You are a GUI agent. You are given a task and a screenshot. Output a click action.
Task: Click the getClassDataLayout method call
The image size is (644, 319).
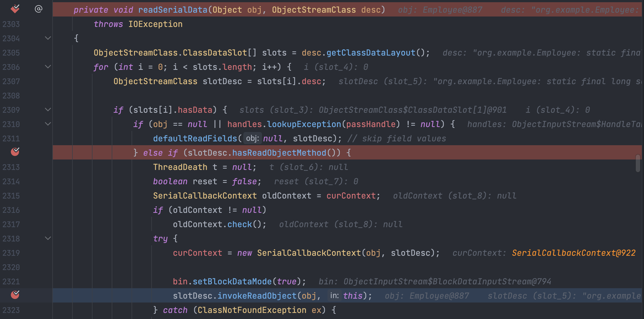pyautogui.click(x=370, y=53)
